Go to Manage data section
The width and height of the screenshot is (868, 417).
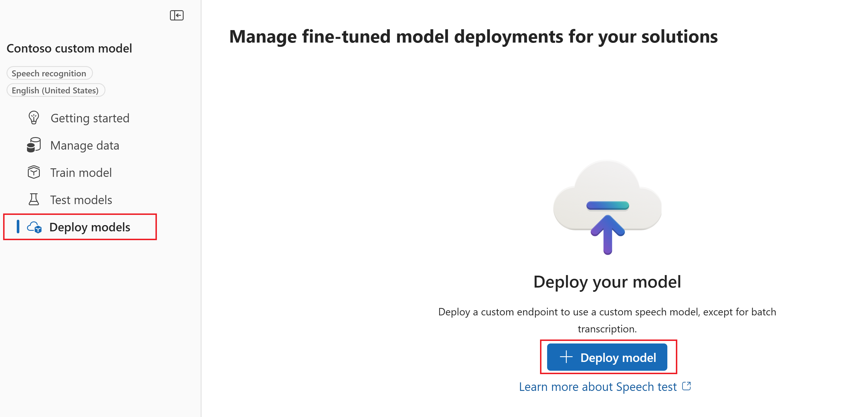click(x=85, y=145)
